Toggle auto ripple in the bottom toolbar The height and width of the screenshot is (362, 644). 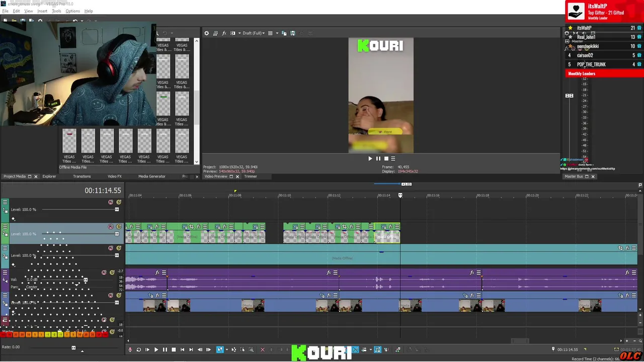click(x=365, y=349)
